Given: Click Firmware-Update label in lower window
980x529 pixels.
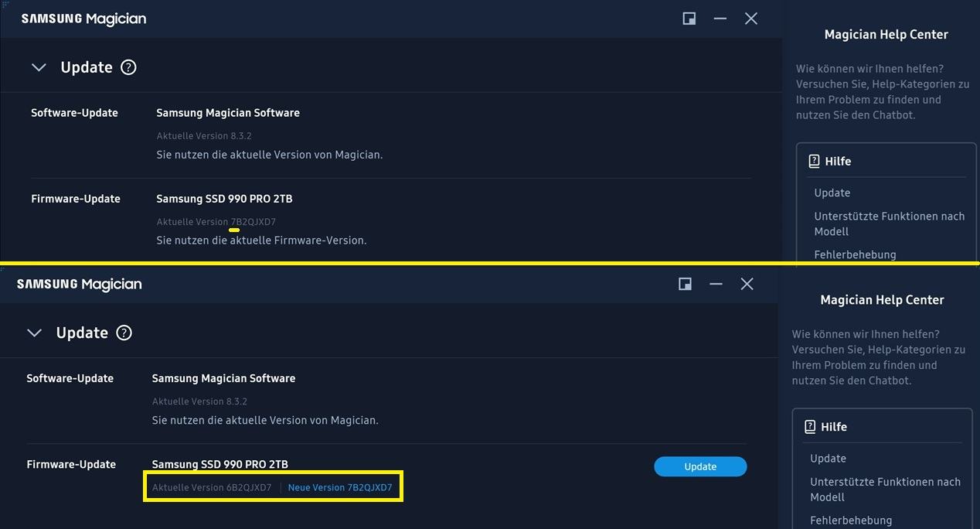Looking at the screenshot, I should (71, 464).
